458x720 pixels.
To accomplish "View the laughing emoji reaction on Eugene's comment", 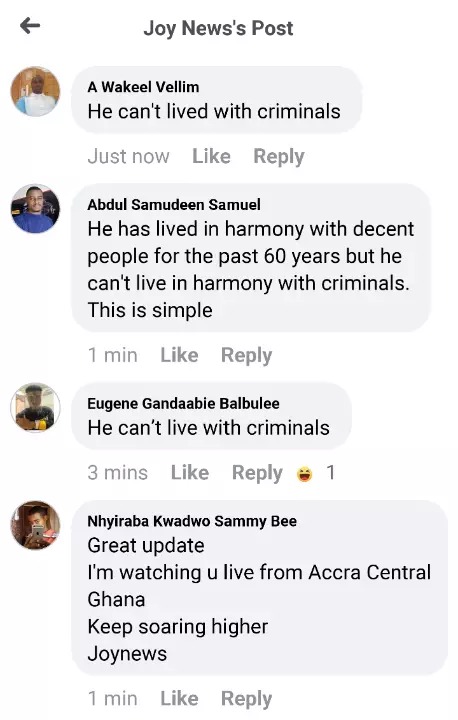I will pyautogui.click(x=304, y=473).
